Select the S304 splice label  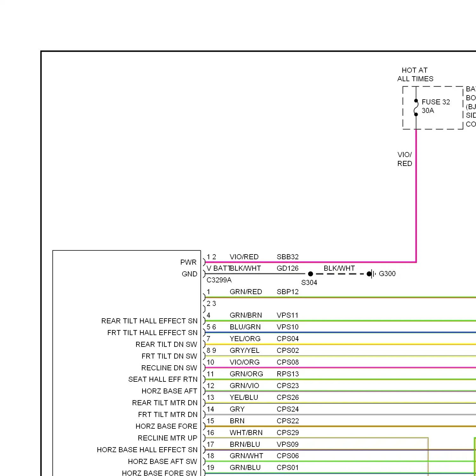[309, 282]
